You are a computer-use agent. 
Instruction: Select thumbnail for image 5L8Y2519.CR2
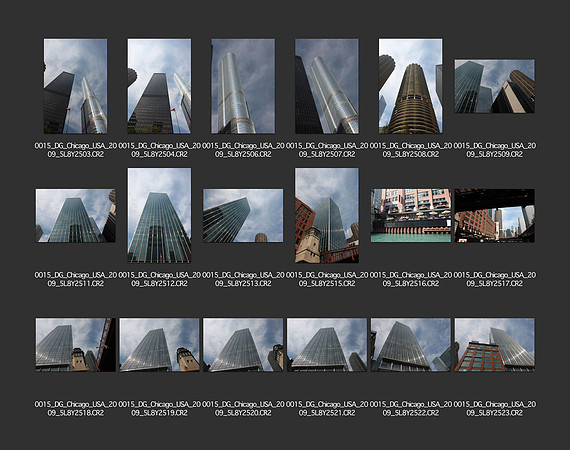pyautogui.click(x=159, y=345)
